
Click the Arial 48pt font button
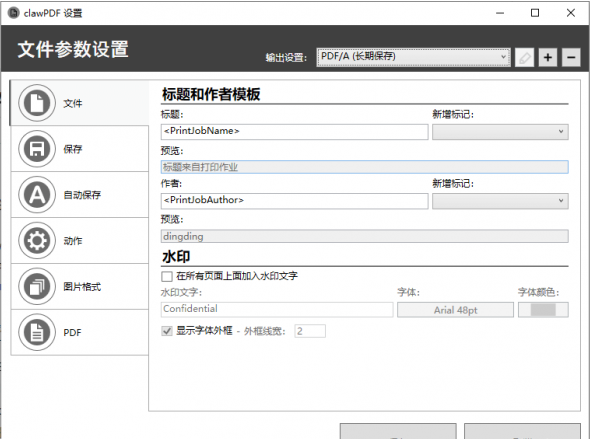click(455, 310)
